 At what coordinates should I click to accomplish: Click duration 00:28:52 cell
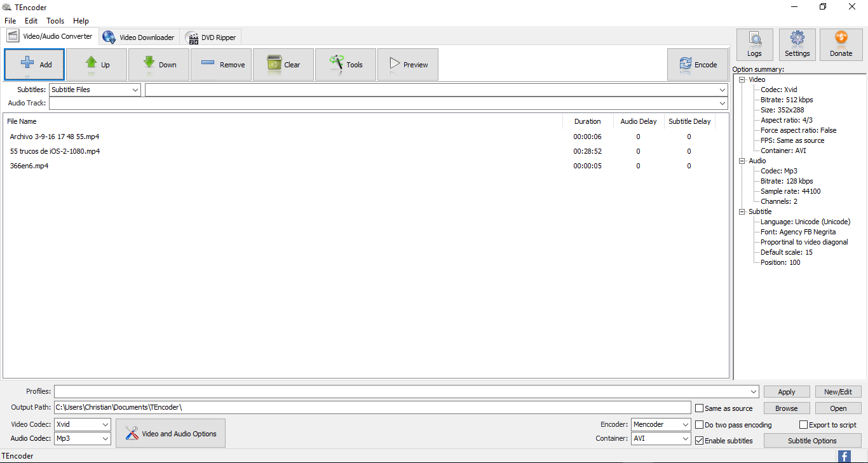click(x=588, y=151)
